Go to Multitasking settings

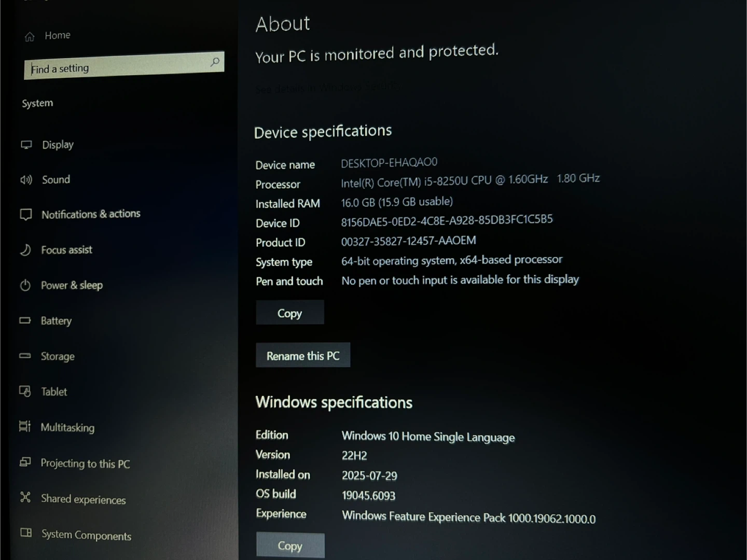[x=67, y=428]
